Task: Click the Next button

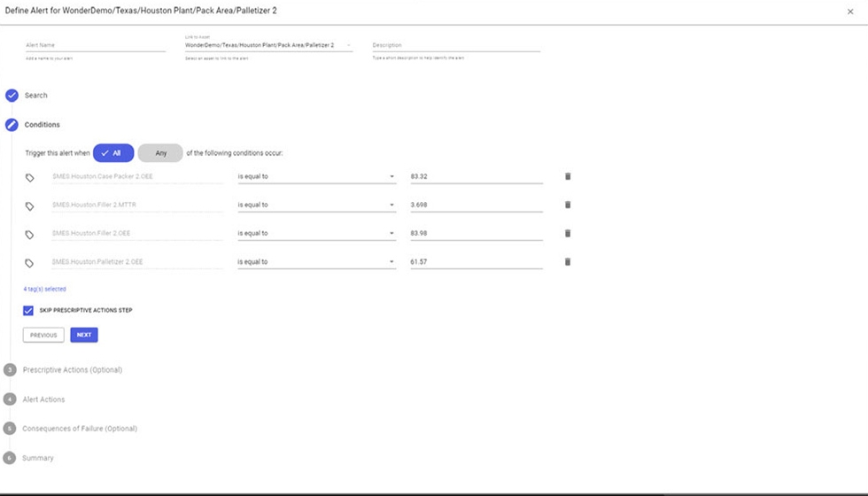Action: pyautogui.click(x=84, y=335)
